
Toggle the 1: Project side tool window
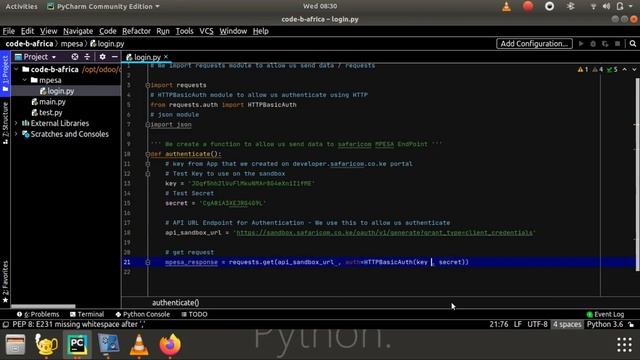tap(5, 74)
